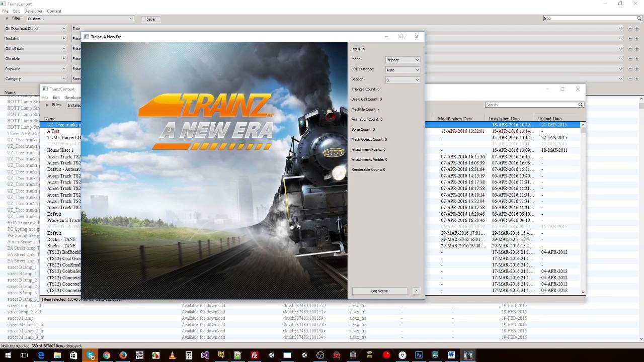
Task: Click the plus icon on the Installed filter row
Action: coord(637,39)
